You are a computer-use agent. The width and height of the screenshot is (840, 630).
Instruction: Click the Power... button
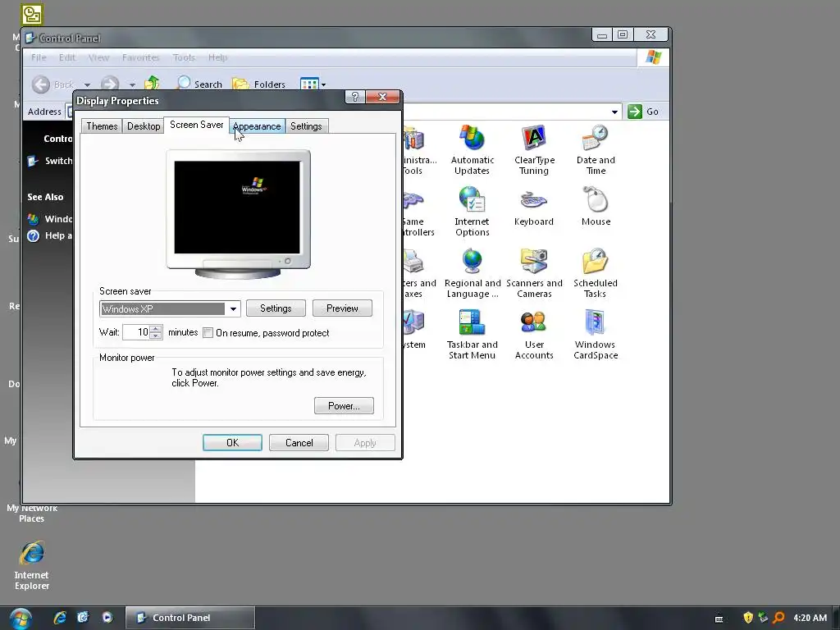pyautogui.click(x=344, y=406)
